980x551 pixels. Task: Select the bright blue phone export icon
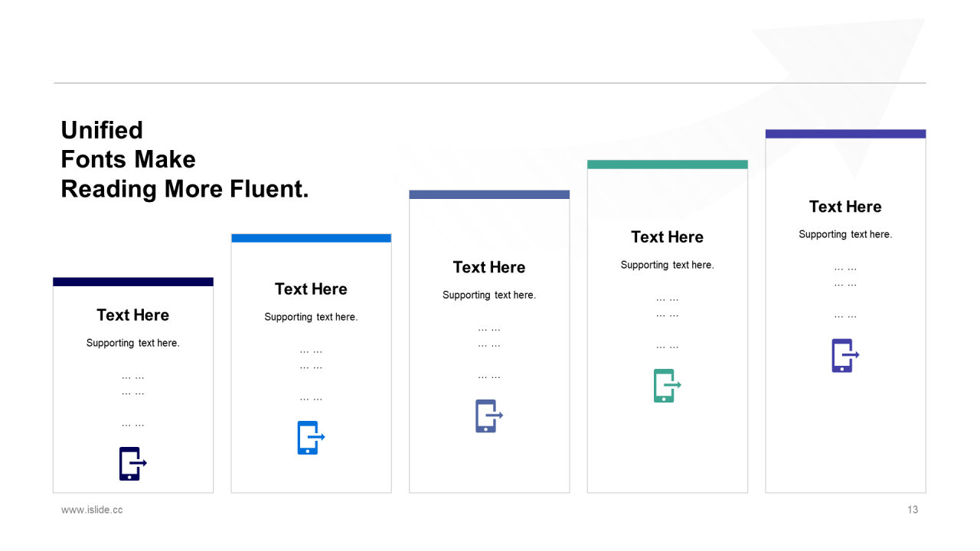point(310,438)
